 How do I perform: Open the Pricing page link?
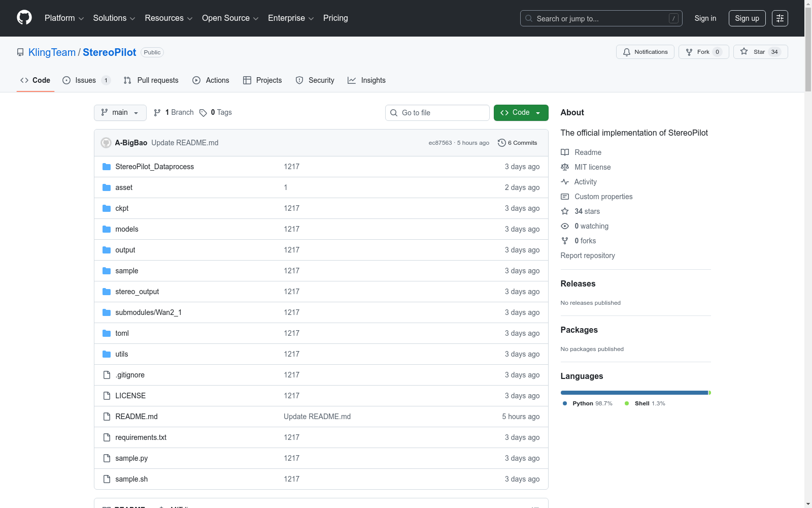coord(335,18)
